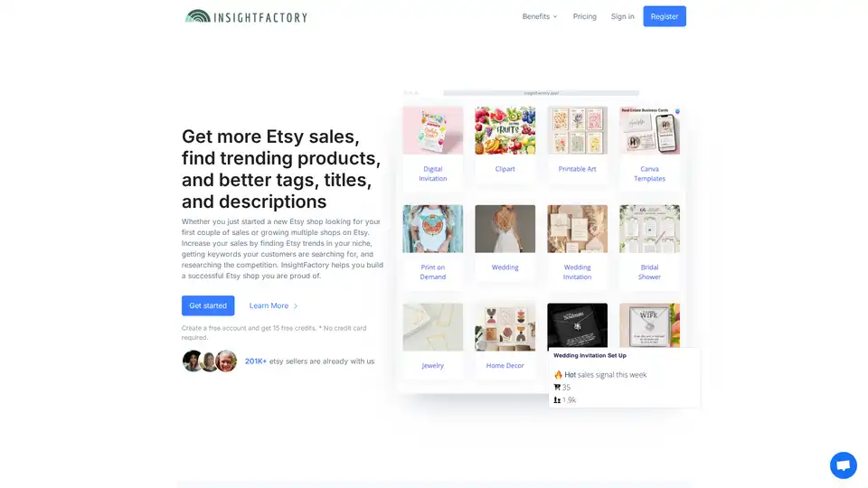The image size is (868, 488).
Task: Click the Register button
Action: coord(665,16)
